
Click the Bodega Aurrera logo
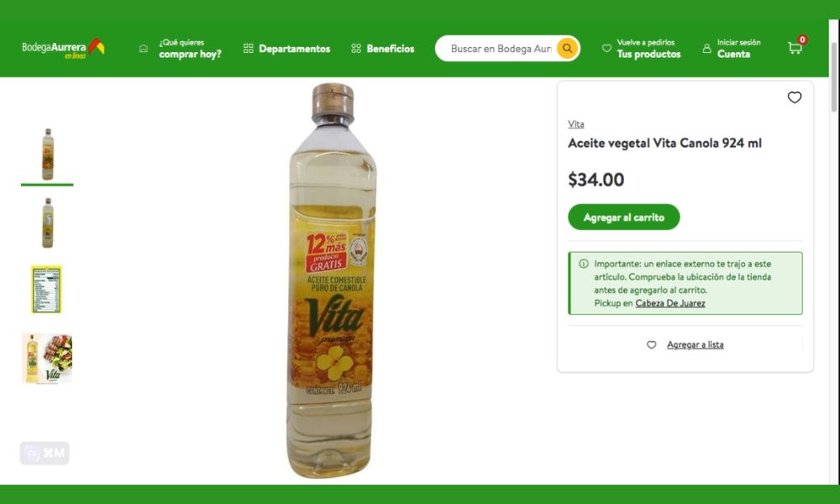tap(63, 48)
